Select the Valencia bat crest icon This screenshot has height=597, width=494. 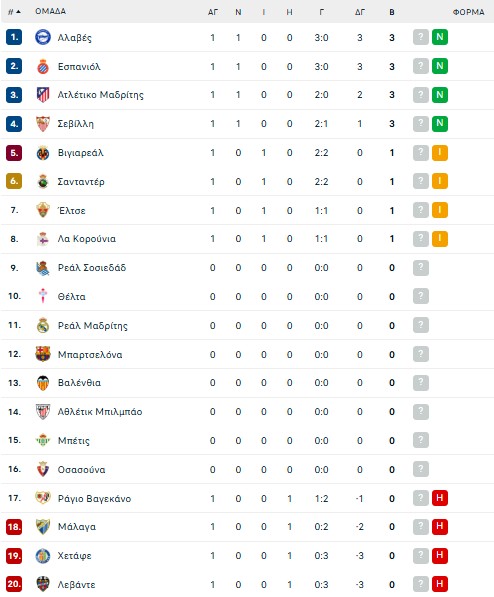43,383
